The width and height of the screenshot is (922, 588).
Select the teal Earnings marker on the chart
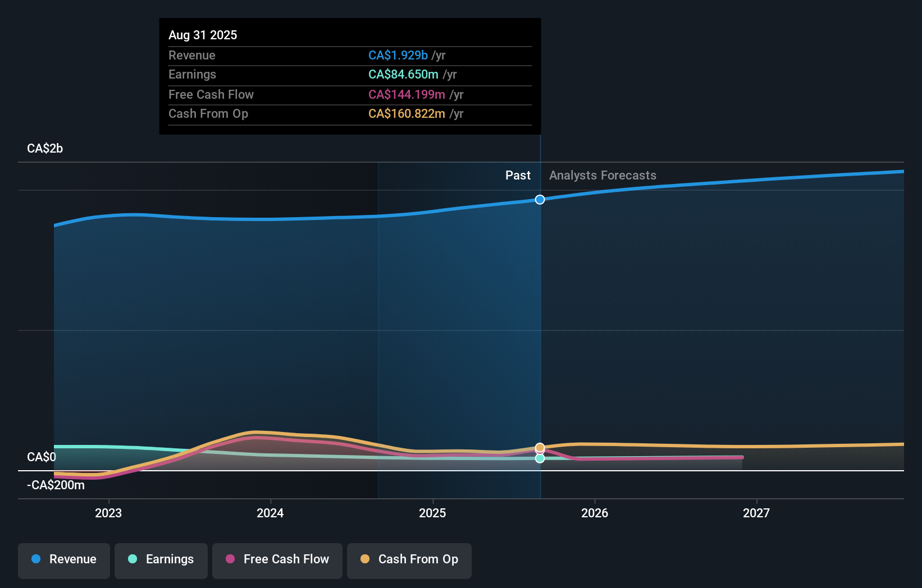540,459
